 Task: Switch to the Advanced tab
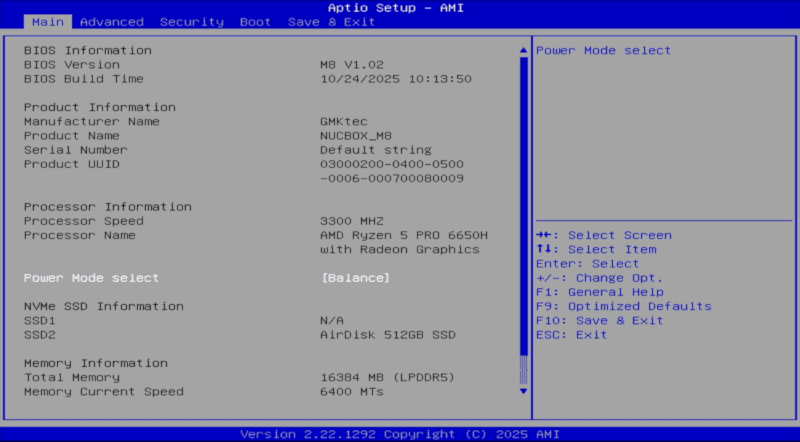coord(111,22)
